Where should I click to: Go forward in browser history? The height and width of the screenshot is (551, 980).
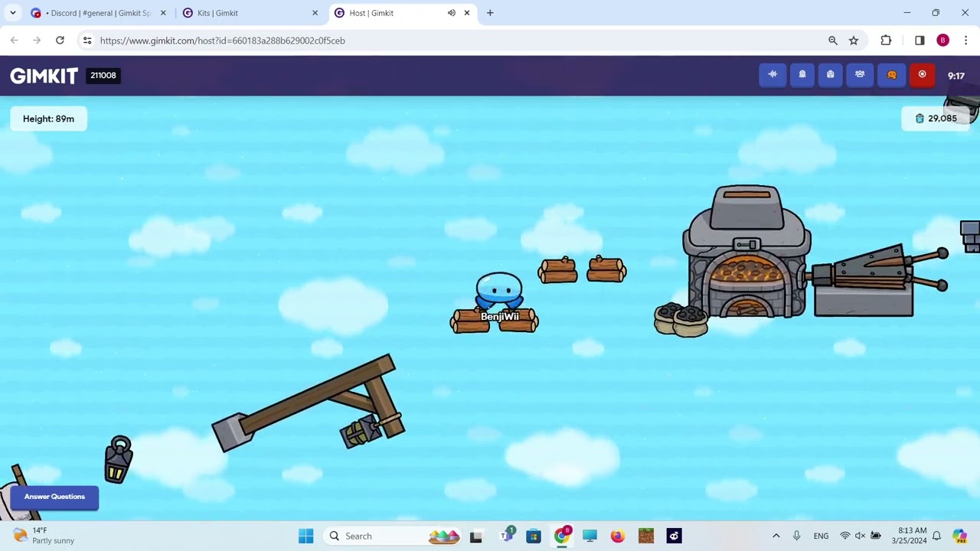[37, 41]
